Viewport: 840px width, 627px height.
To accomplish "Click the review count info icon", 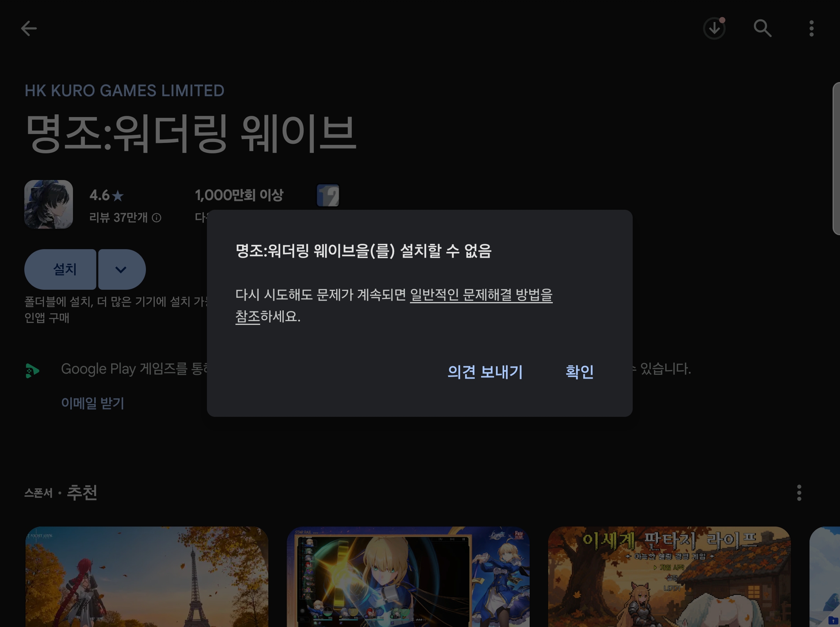I will [156, 218].
